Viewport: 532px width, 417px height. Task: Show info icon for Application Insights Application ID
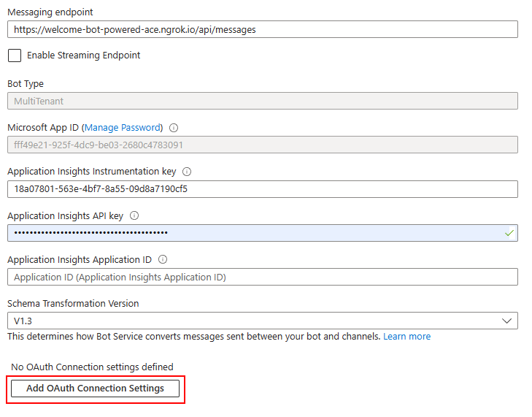[x=163, y=259]
